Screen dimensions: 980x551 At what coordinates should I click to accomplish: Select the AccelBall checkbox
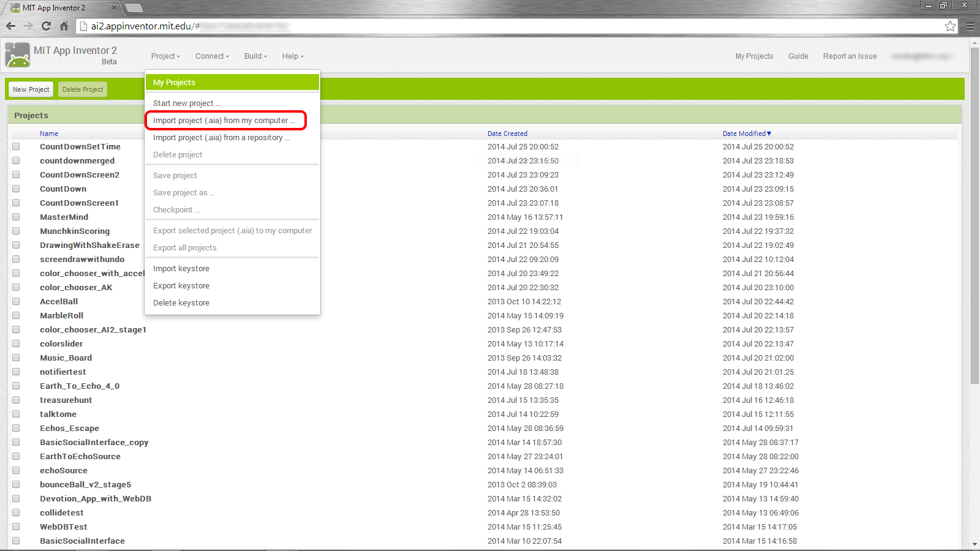[x=16, y=302]
